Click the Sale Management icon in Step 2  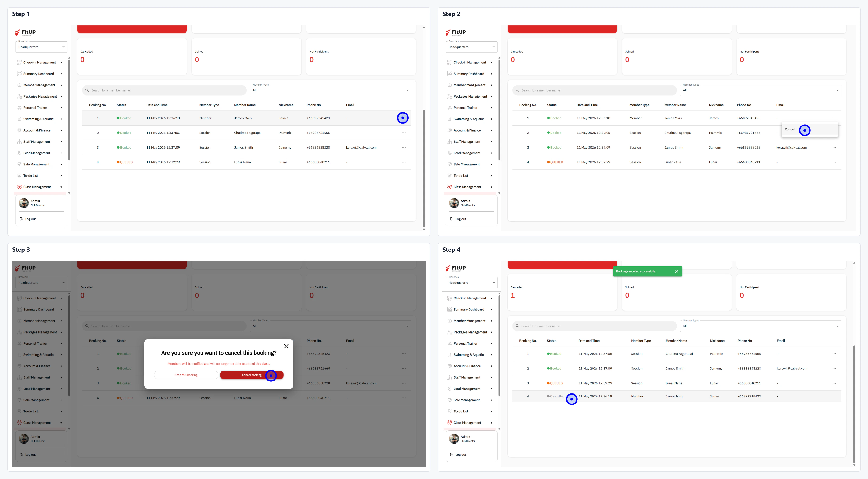click(x=449, y=164)
